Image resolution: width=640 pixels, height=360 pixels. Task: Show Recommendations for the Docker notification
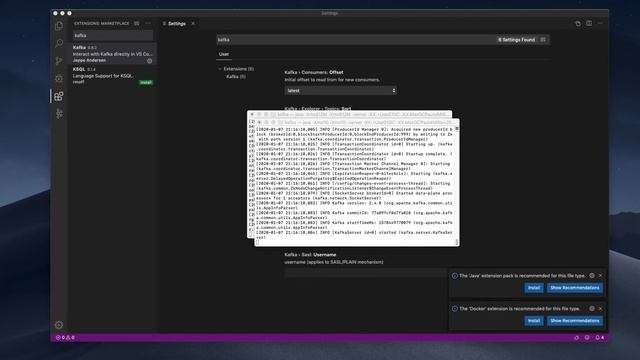[x=575, y=321]
